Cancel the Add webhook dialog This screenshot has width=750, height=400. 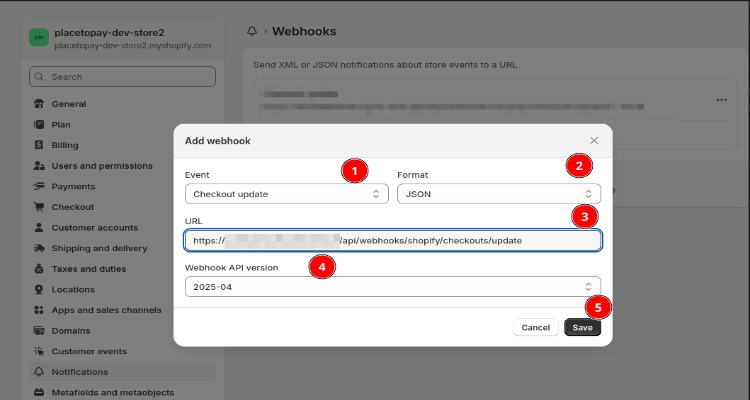tap(535, 327)
